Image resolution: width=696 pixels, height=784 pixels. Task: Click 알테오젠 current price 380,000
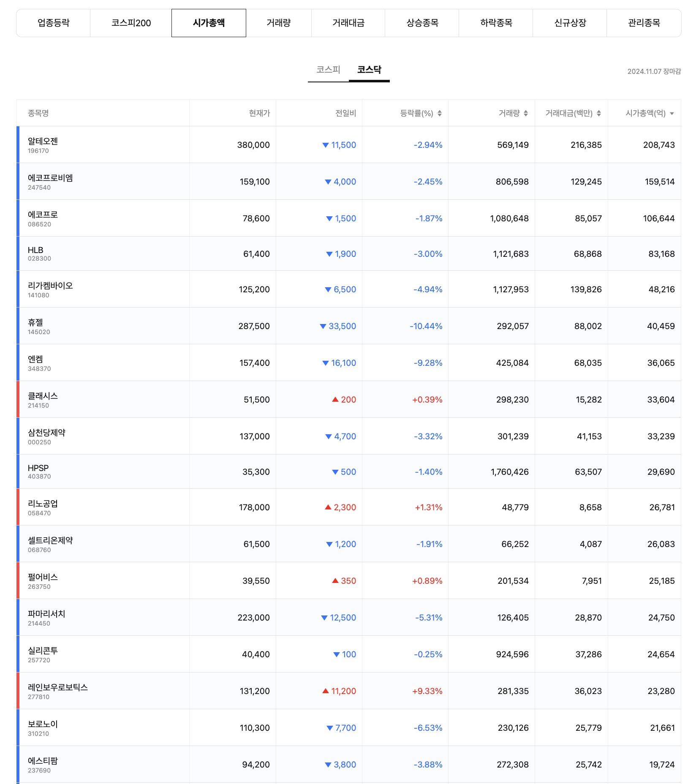pyautogui.click(x=253, y=145)
